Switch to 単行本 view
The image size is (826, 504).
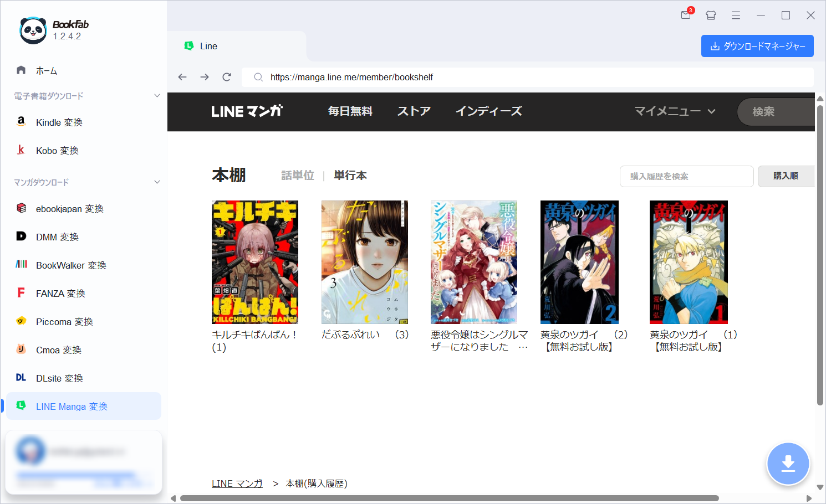(x=350, y=176)
